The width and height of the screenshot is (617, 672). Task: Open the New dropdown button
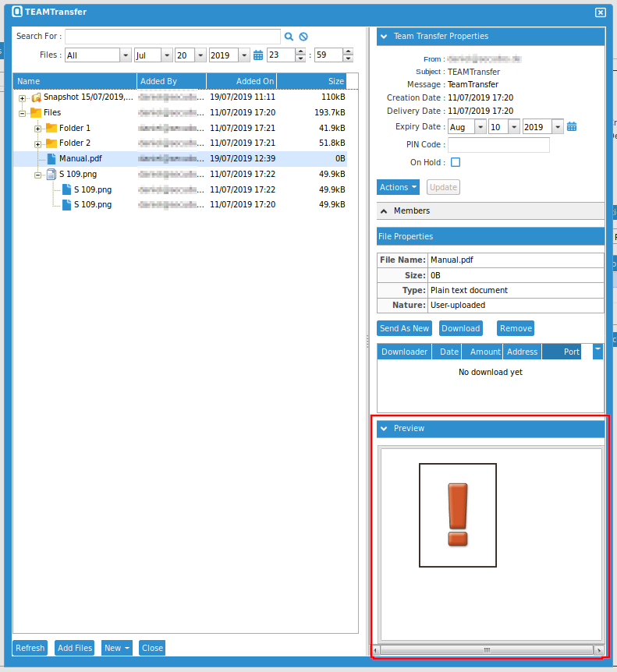point(117,648)
